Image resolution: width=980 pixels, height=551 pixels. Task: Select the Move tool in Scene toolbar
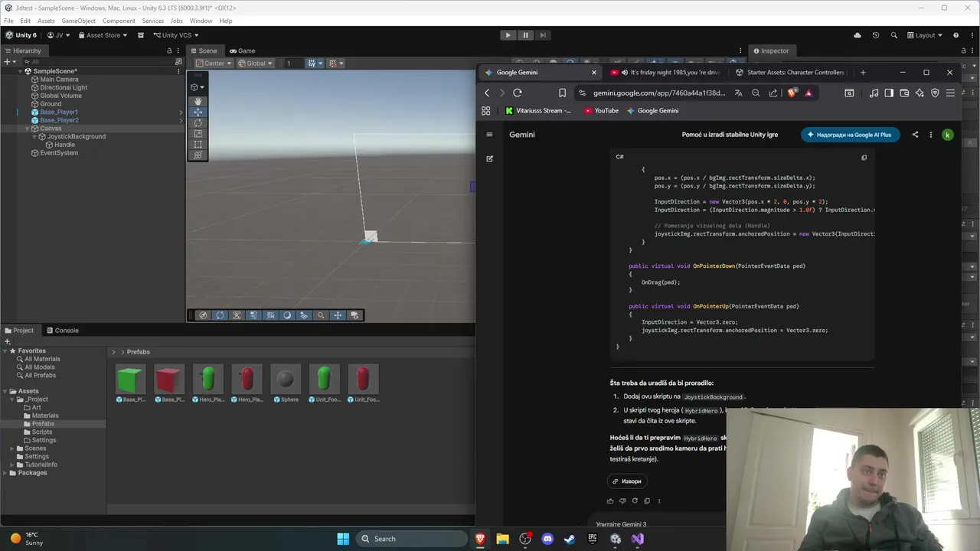[x=198, y=112]
